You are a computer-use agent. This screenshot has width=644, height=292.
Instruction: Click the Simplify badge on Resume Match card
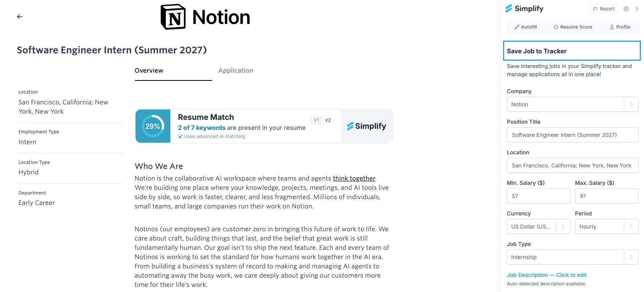(x=367, y=126)
